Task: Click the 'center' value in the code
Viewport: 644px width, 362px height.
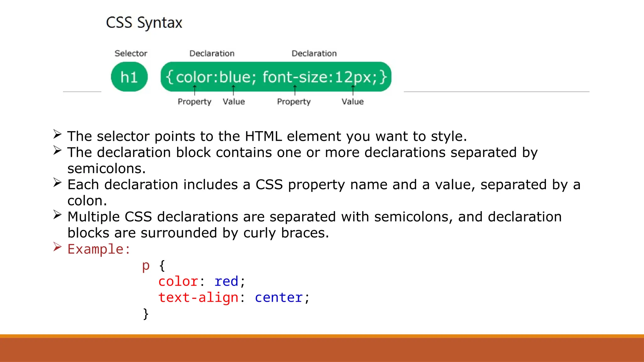Action: pos(279,298)
